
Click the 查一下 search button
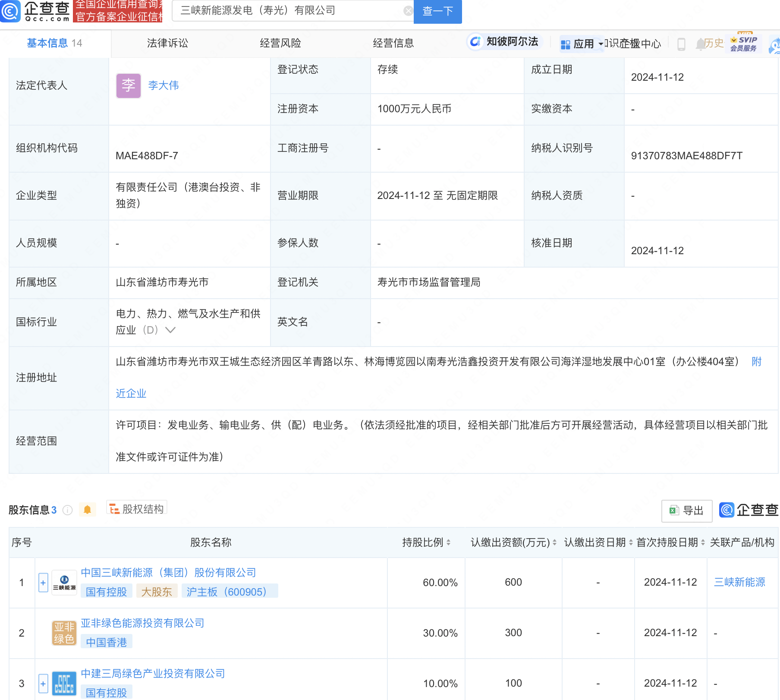[437, 11]
